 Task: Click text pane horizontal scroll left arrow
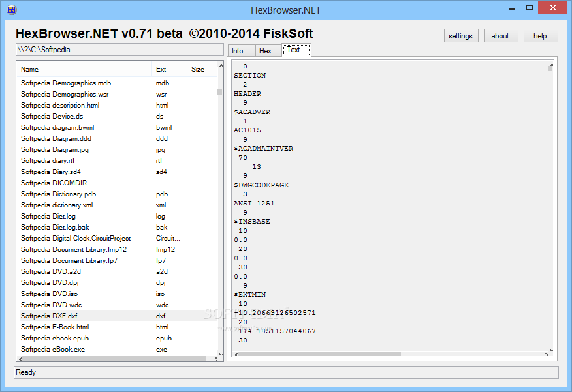(x=236, y=354)
